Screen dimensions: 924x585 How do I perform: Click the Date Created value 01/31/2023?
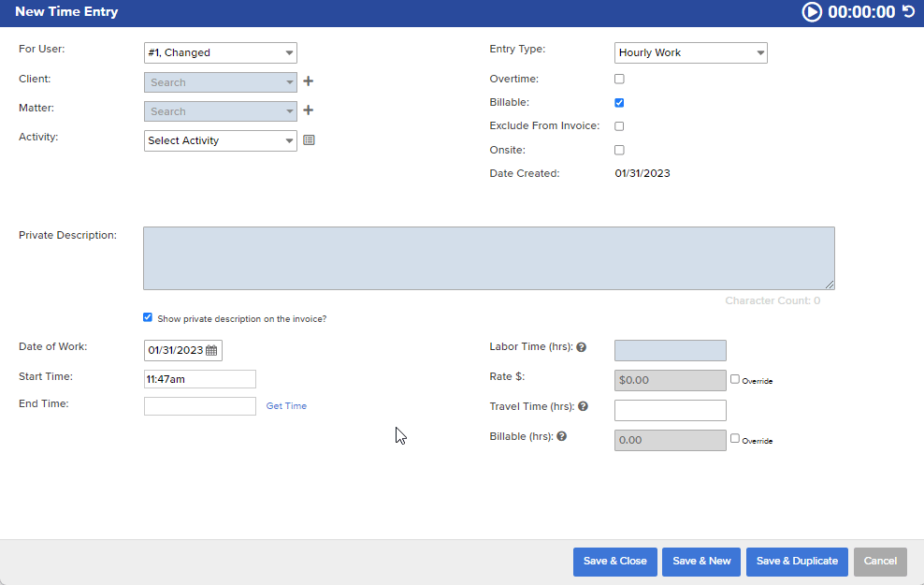642,173
